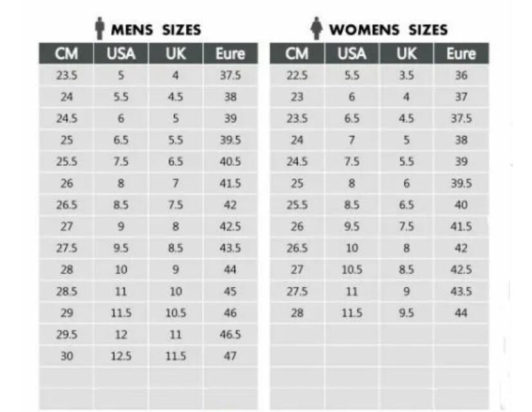Select mens Eure size 46.5 cell
The image size is (532, 412).
point(230,334)
